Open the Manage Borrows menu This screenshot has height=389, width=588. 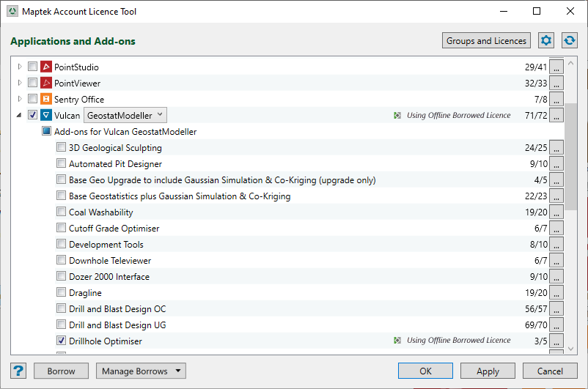click(x=141, y=371)
